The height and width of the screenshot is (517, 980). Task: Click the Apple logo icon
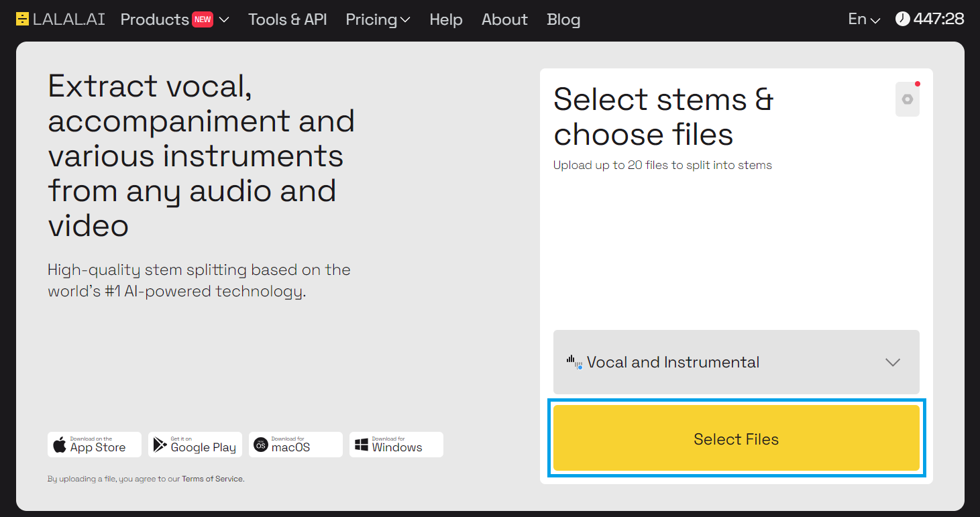click(x=60, y=445)
